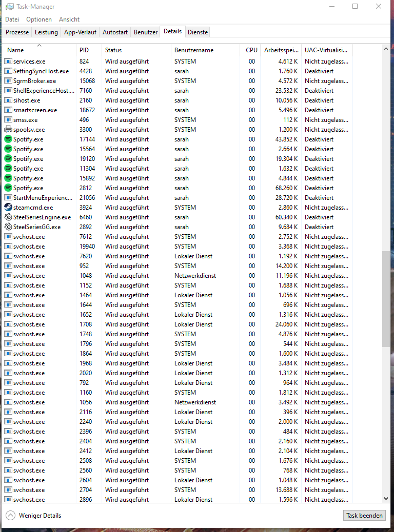Click the vertical scrollbar thumb
This screenshot has width=394, height=532.
(386, 299)
